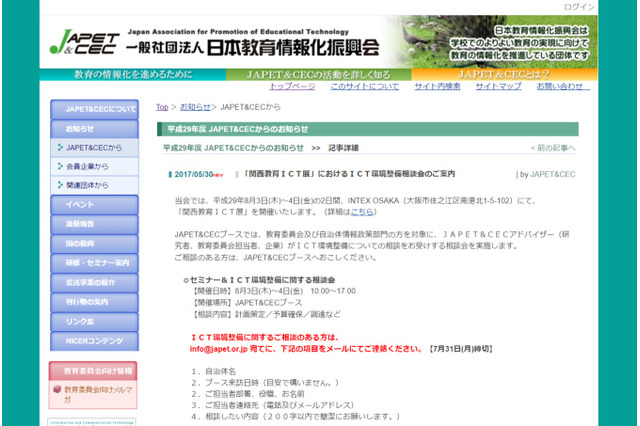Go to 前の記事へ link

pos(553,148)
